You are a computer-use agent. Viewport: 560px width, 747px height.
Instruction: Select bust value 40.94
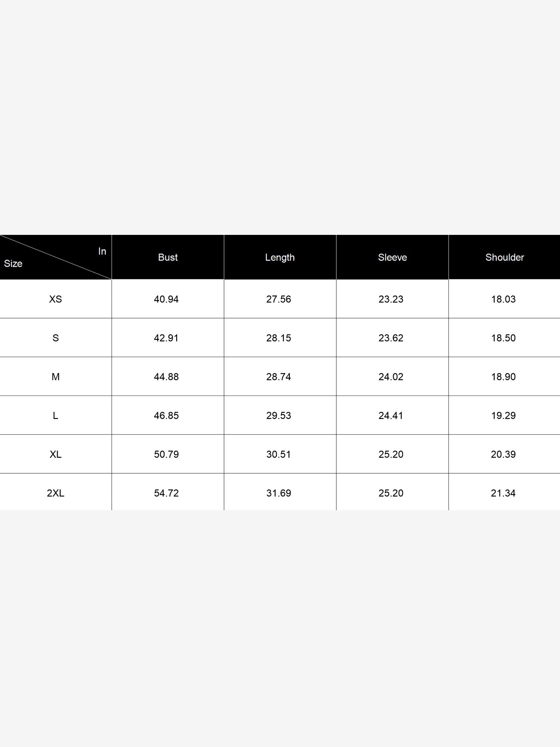tap(166, 299)
